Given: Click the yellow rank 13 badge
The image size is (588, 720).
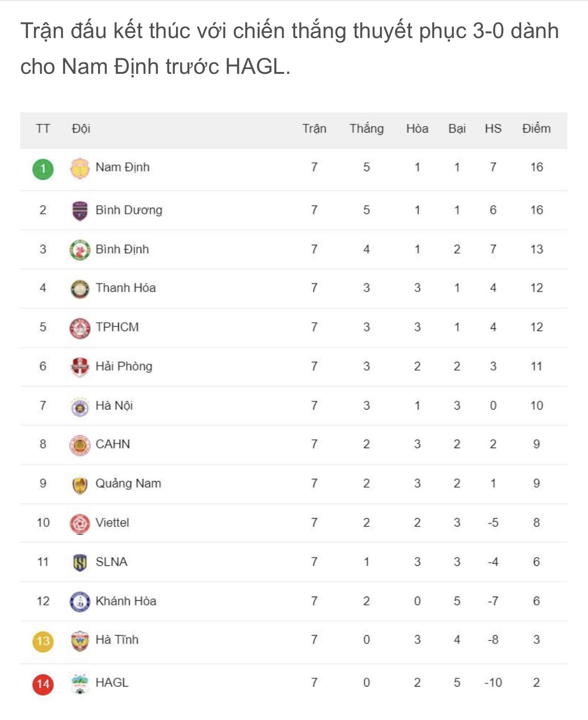Looking at the screenshot, I should [43, 641].
